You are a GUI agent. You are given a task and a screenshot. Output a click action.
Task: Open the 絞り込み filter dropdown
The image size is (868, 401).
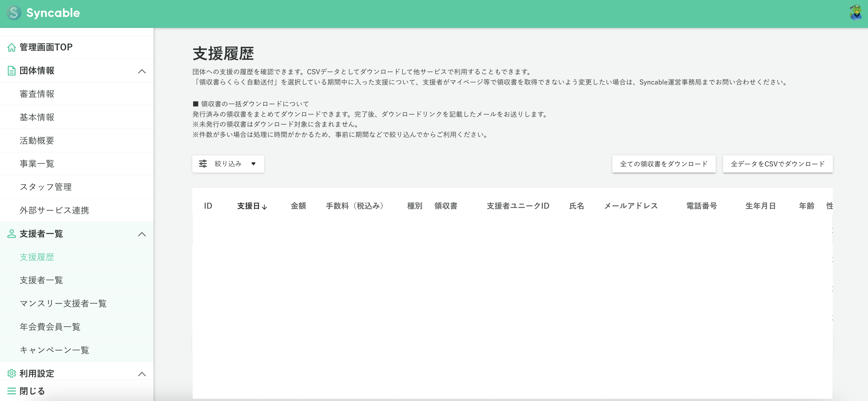point(228,163)
